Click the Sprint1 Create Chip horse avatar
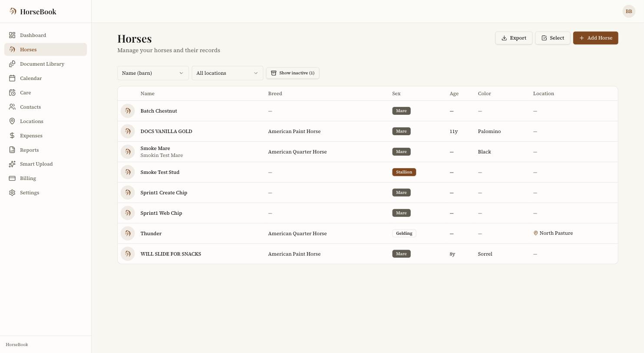The height and width of the screenshot is (353, 644). (x=128, y=193)
